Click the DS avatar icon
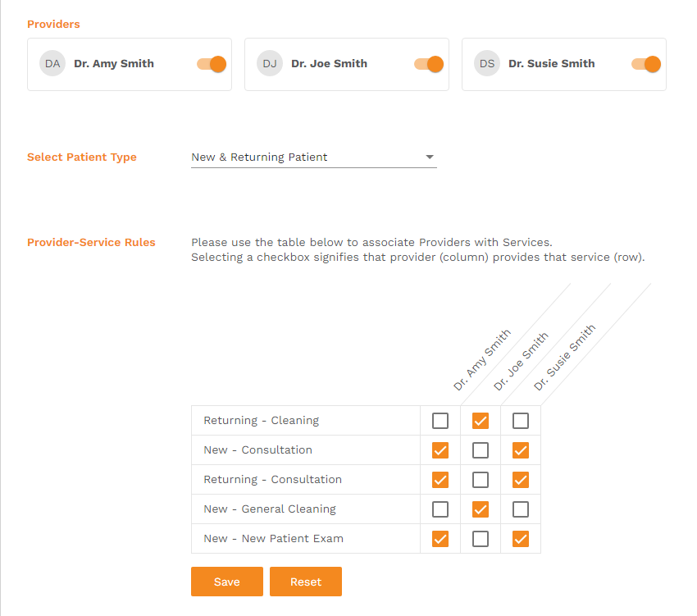The image size is (697, 616). click(487, 64)
